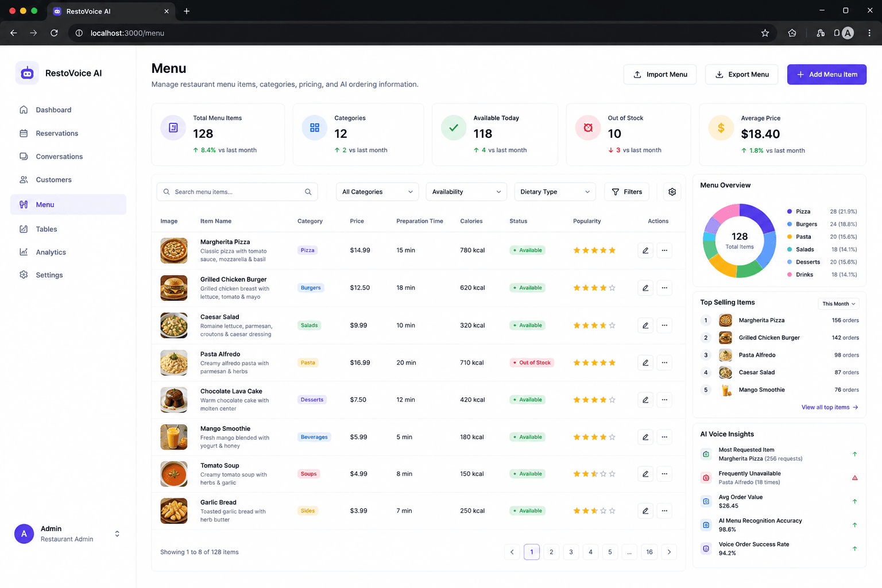This screenshot has width=882, height=588.
Task: Follow the View all top items link
Action: (830, 407)
